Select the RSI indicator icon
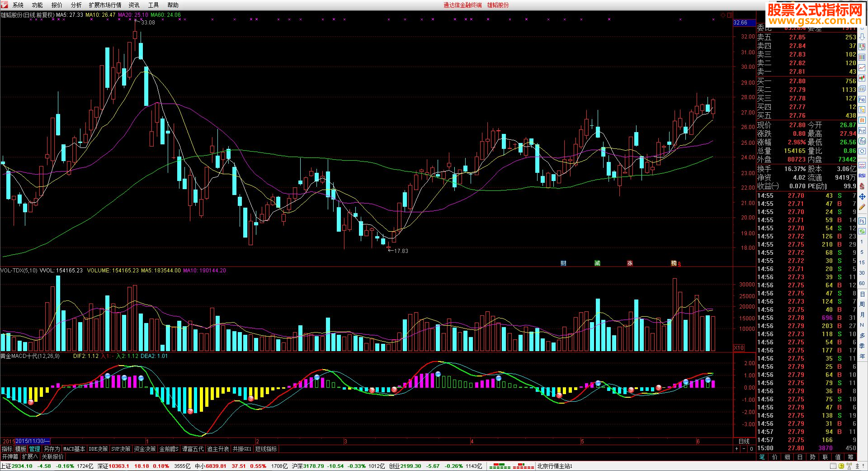Viewport: 868px width, 471px height. pyautogui.click(x=862, y=176)
